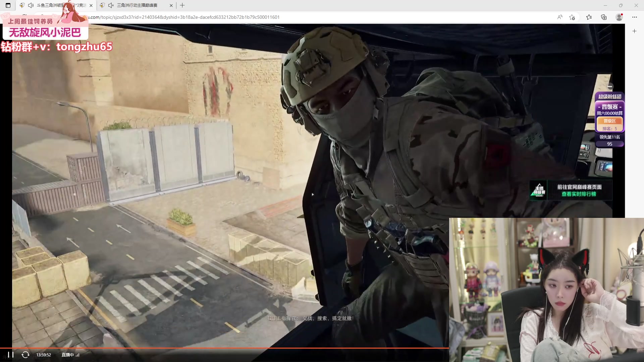
Task: Click the playback time 13:59:52
Action: click(x=44, y=355)
